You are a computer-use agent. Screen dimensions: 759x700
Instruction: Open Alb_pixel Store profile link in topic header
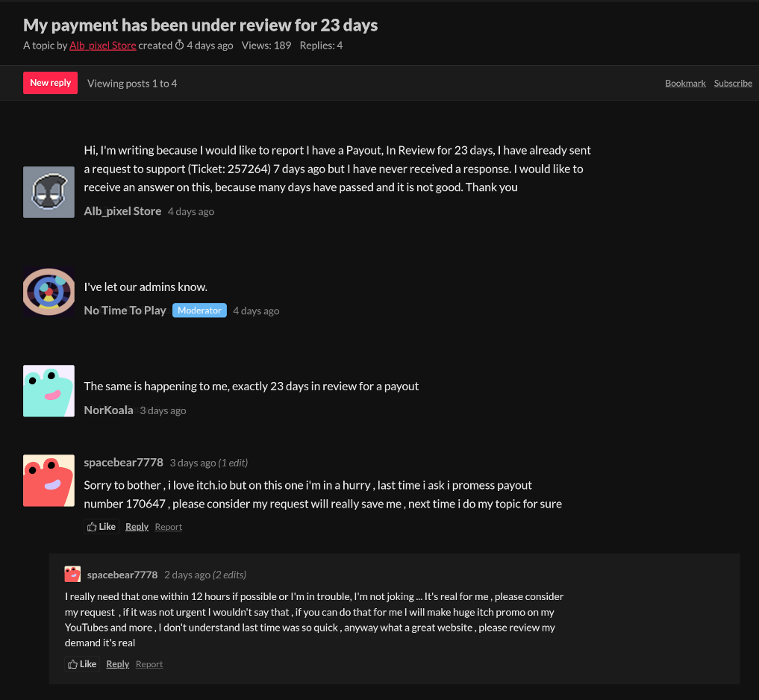(103, 46)
